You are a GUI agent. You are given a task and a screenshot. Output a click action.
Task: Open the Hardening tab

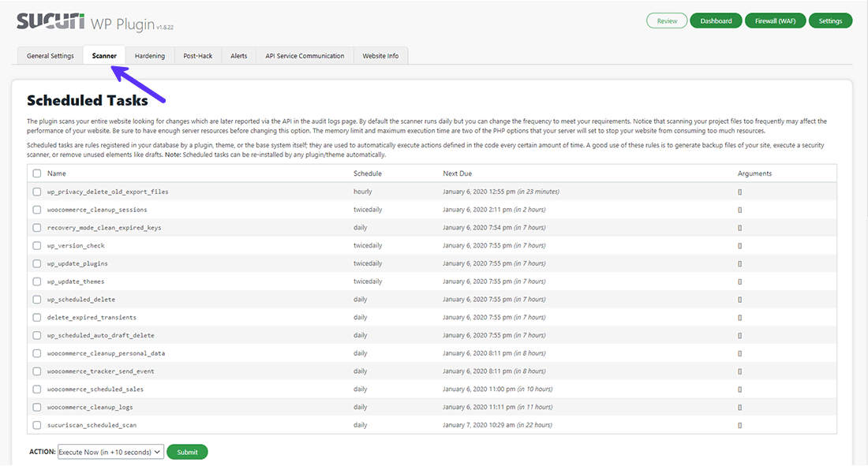150,56
